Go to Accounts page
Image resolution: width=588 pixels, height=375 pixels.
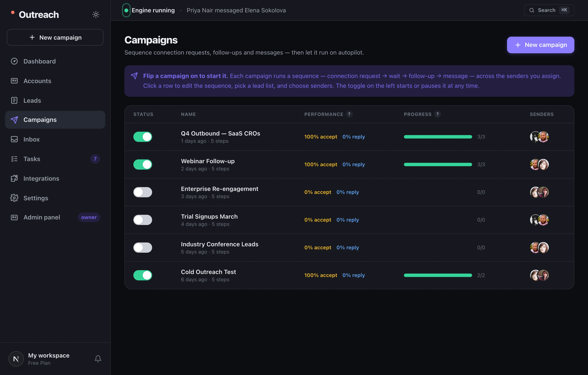tap(55, 81)
